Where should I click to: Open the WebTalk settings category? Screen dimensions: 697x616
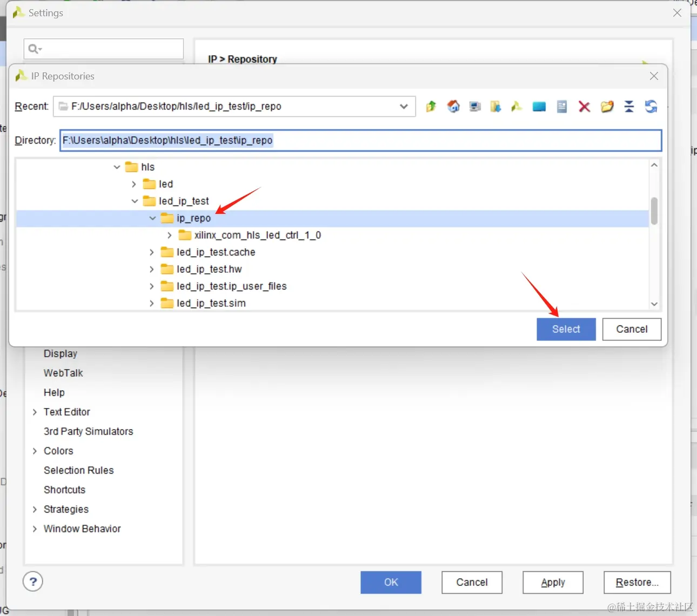pos(63,373)
